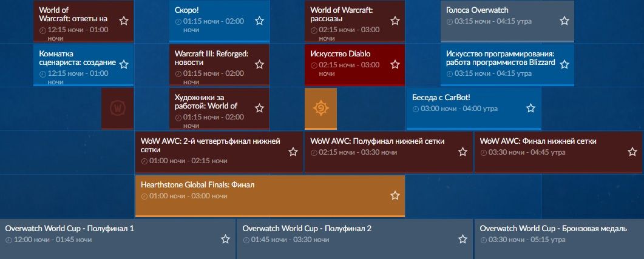Open 'Overwatch World Cup - Полуфинал 2'

[x=355, y=239]
